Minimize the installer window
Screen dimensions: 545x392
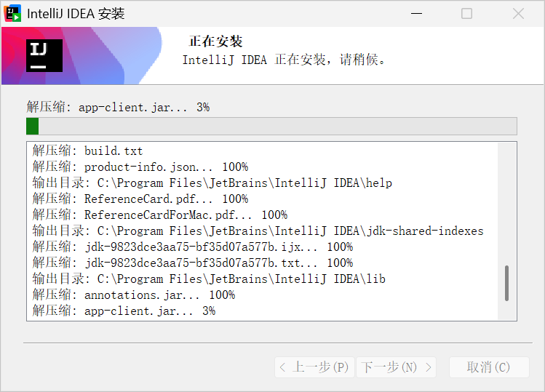(x=416, y=14)
